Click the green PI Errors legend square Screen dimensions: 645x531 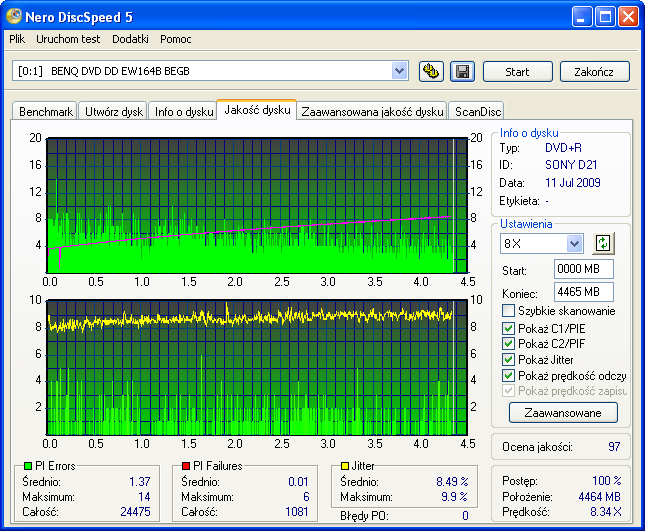(28, 466)
